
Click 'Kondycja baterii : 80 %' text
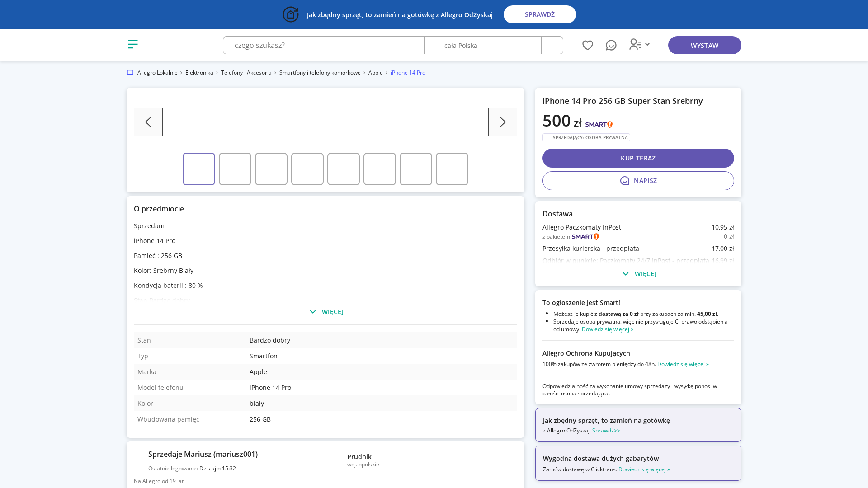click(x=168, y=286)
